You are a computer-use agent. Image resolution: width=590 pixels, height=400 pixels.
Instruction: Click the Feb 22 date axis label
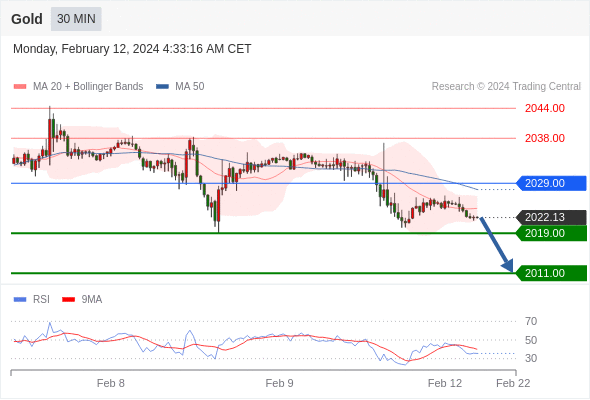[x=513, y=383]
